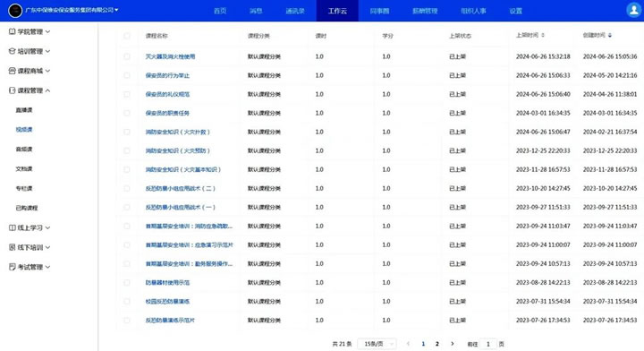644x351 pixels.
Task: Collapse the 课程管理 sidebar section
Action: (47, 90)
